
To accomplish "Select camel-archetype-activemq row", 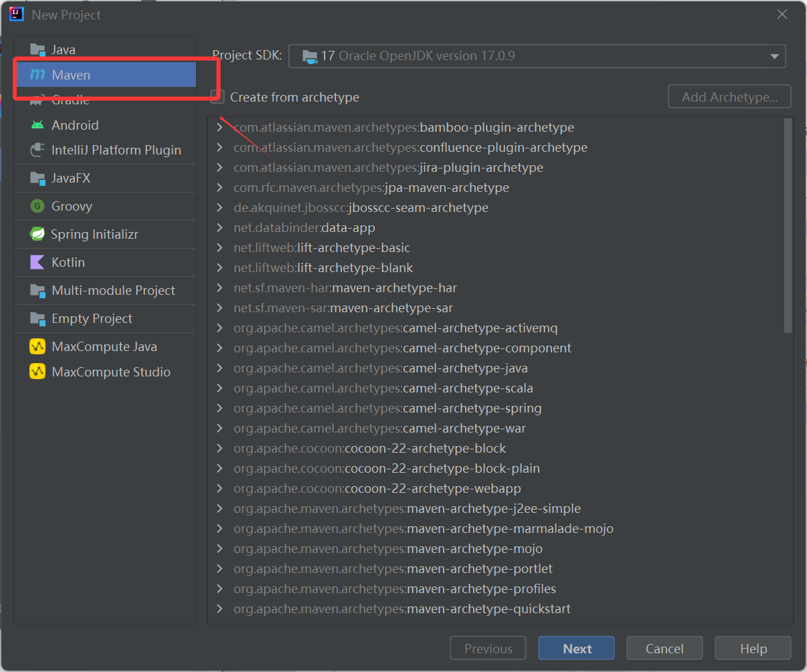I will tap(495, 328).
